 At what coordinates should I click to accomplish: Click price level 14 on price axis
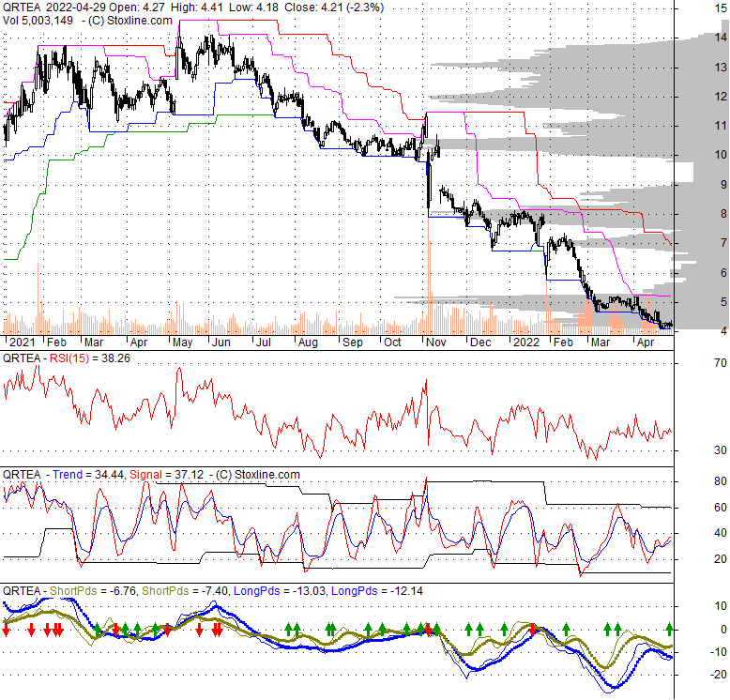tap(721, 38)
